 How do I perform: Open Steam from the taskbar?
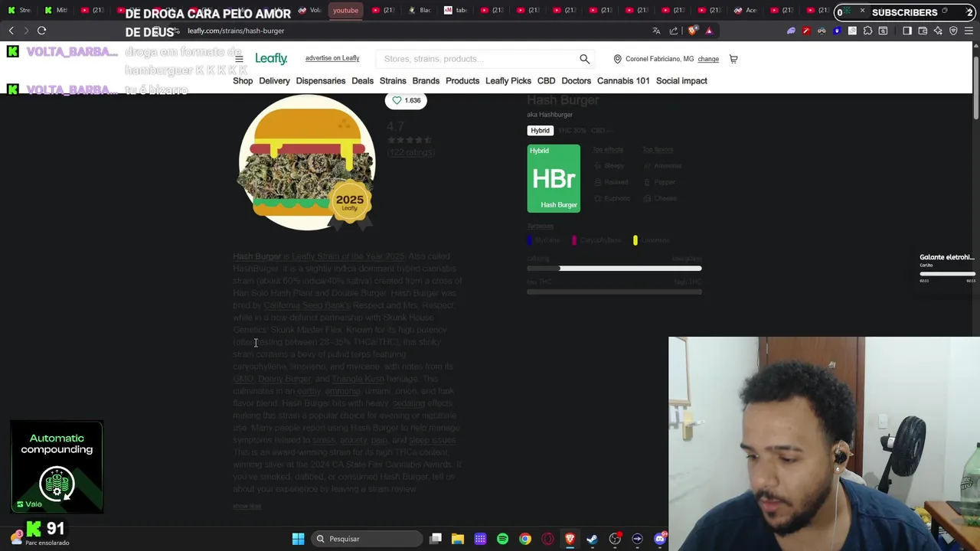tap(592, 539)
